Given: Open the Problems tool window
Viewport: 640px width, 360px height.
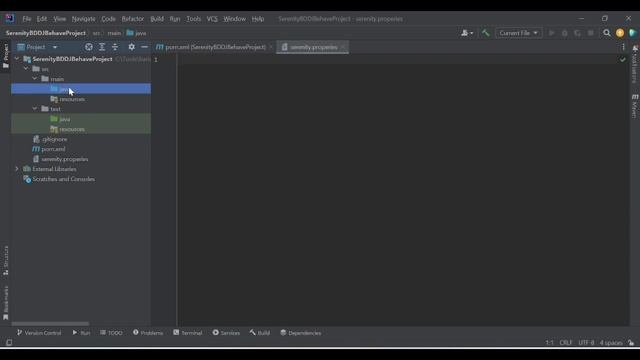Looking at the screenshot, I should click(148, 333).
